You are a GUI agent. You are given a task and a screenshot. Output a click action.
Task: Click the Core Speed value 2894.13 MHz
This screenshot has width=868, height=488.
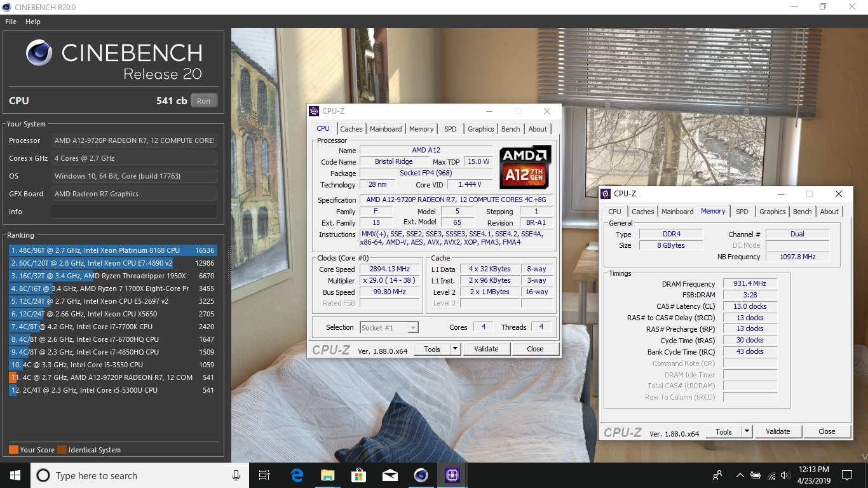click(390, 269)
